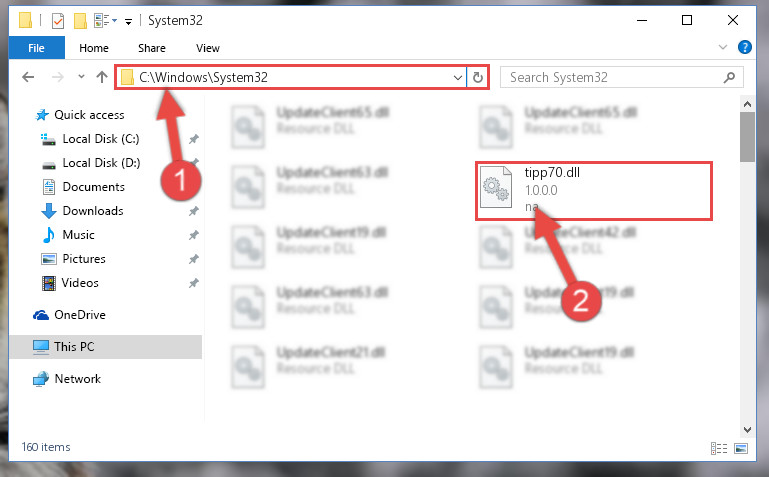
Task: Open the File menu
Action: click(x=36, y=48)
